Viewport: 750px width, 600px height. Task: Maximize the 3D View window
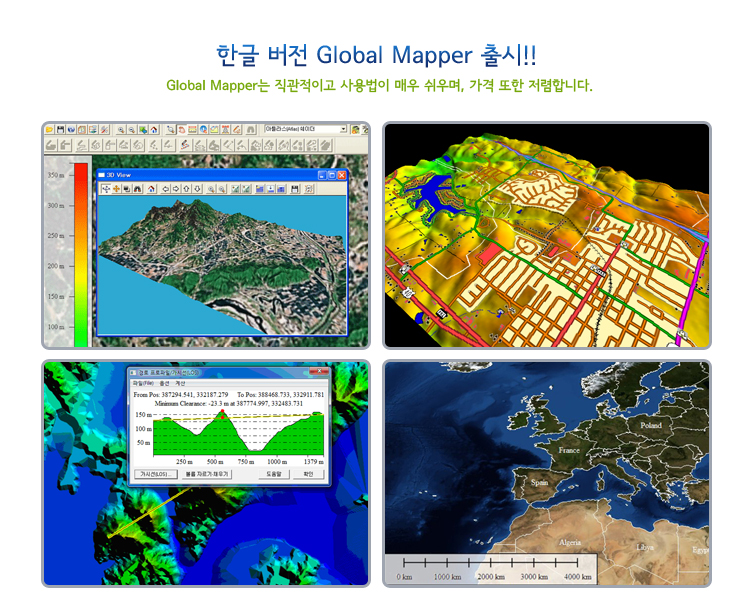click(332, 175)
